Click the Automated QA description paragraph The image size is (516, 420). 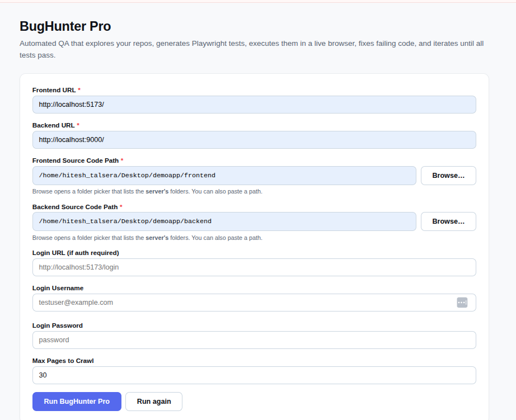(x=251, y=49)
